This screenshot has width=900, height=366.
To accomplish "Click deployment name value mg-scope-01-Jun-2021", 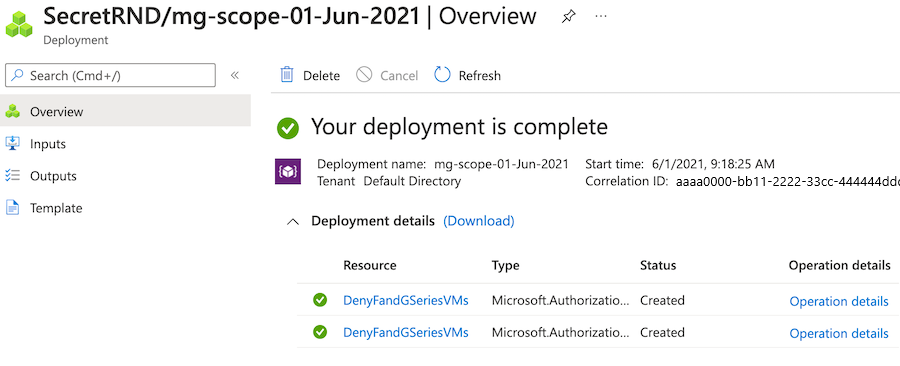I will (x=501, y=164).
